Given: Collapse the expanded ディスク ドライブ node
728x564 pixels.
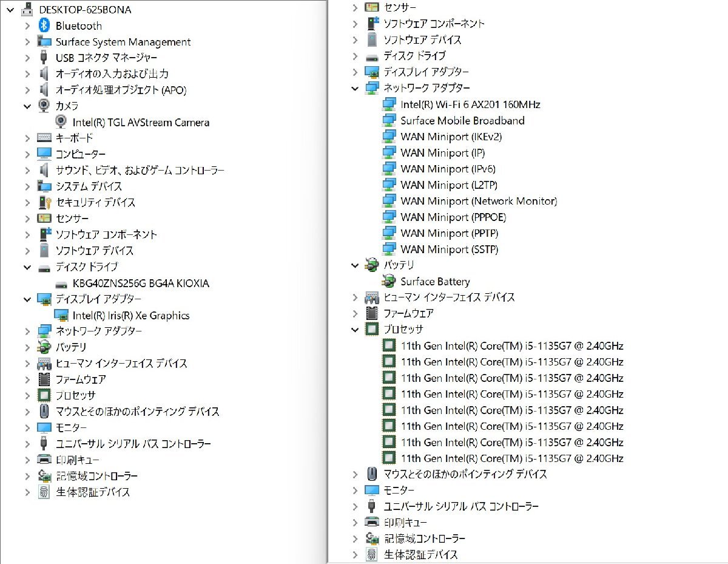Looking at the screenshot, I should click(27, 267).
